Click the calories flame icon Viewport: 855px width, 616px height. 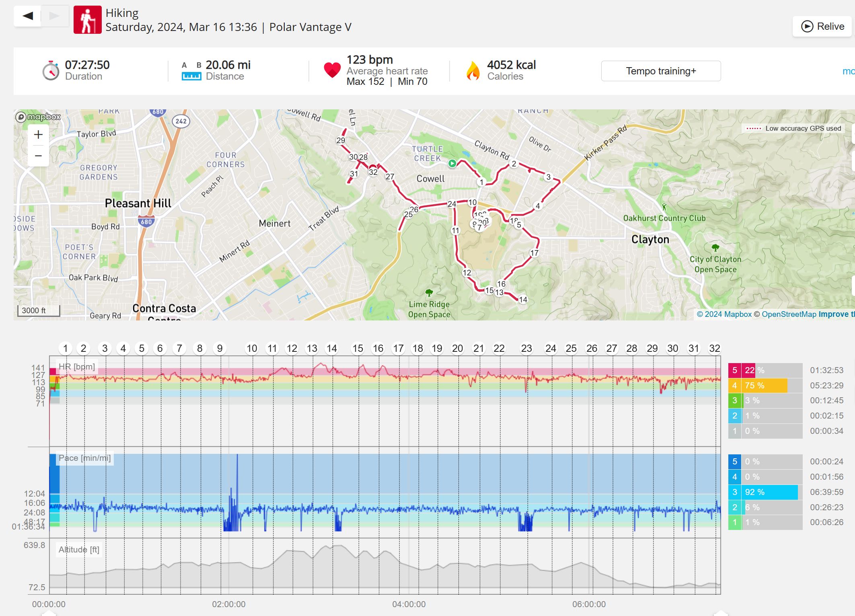point(473,71)
